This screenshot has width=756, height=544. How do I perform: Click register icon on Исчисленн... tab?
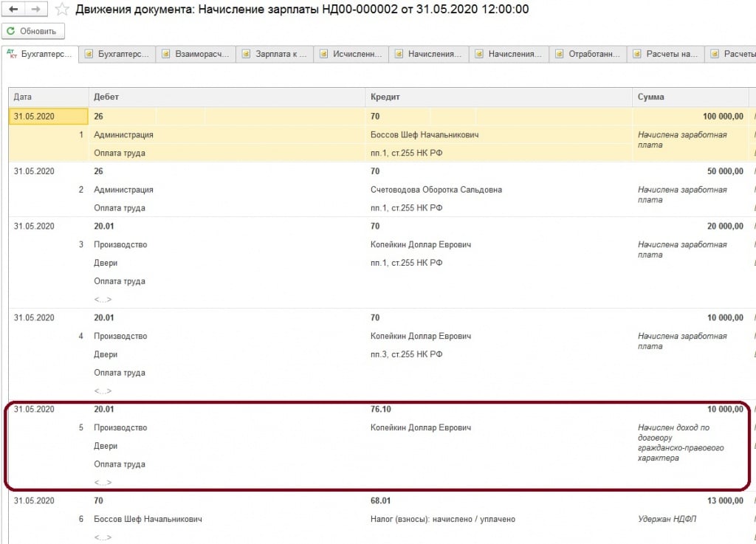[323, 55]
